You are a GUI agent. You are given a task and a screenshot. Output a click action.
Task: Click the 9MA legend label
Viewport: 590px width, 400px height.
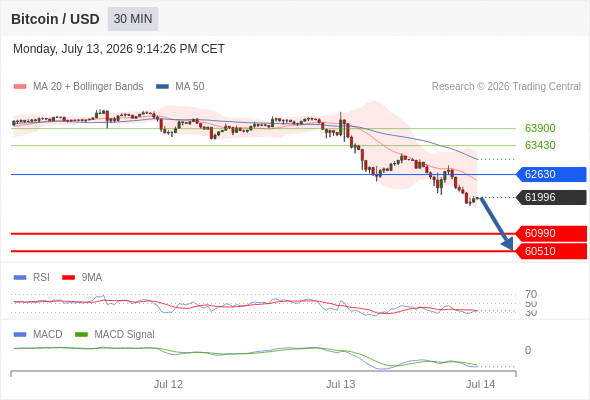click(92, 278)
